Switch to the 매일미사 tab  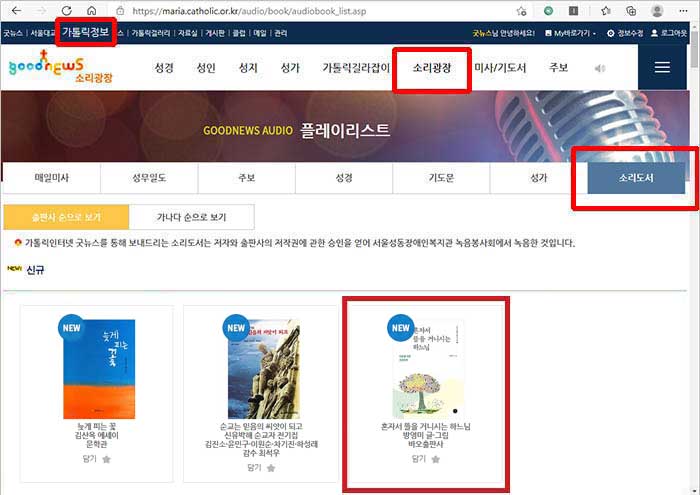51,177
